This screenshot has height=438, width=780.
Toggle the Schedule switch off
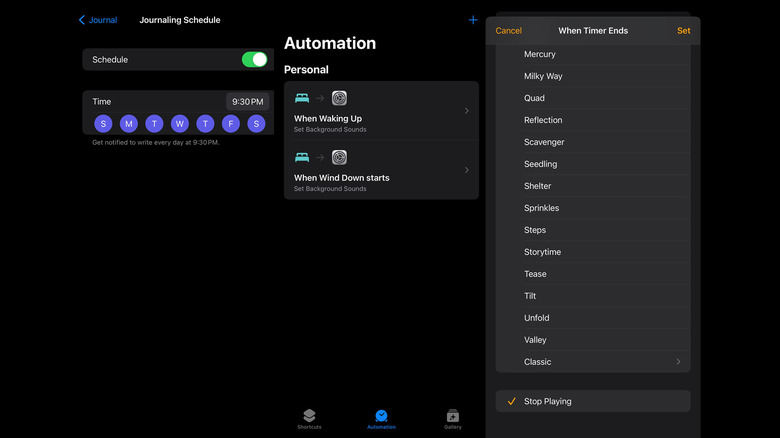click(x=254, y=60)
